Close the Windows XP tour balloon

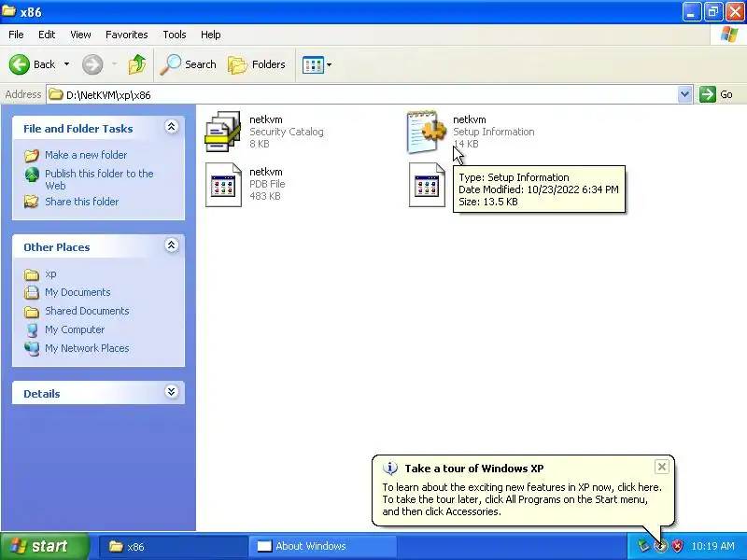pyautogui.click(x=662, y=467)
